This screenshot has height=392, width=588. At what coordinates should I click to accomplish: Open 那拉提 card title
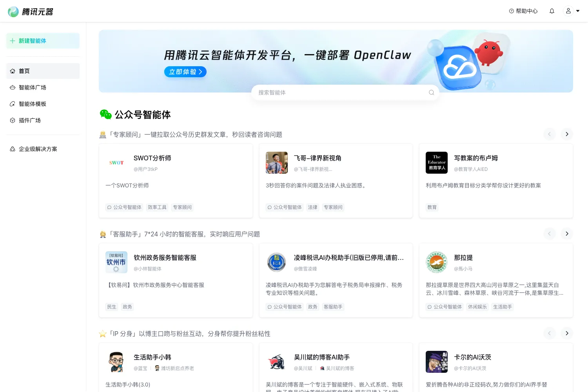point(463,258)
